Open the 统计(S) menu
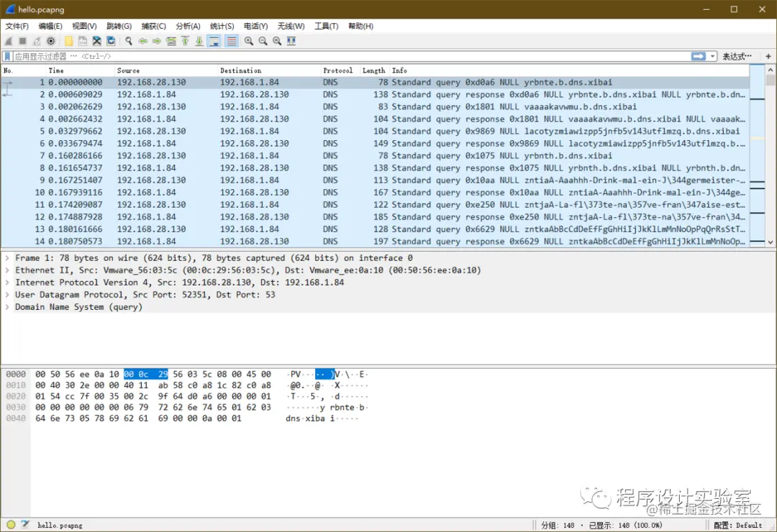Viewport: 777px width, 532px height. pyautogui.click(x=222, y=27)
